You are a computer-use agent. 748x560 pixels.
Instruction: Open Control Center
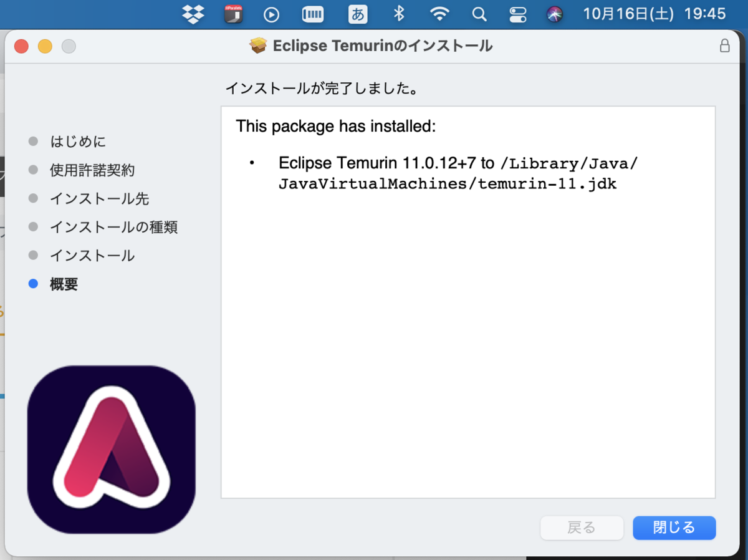(x=518, y=14)
